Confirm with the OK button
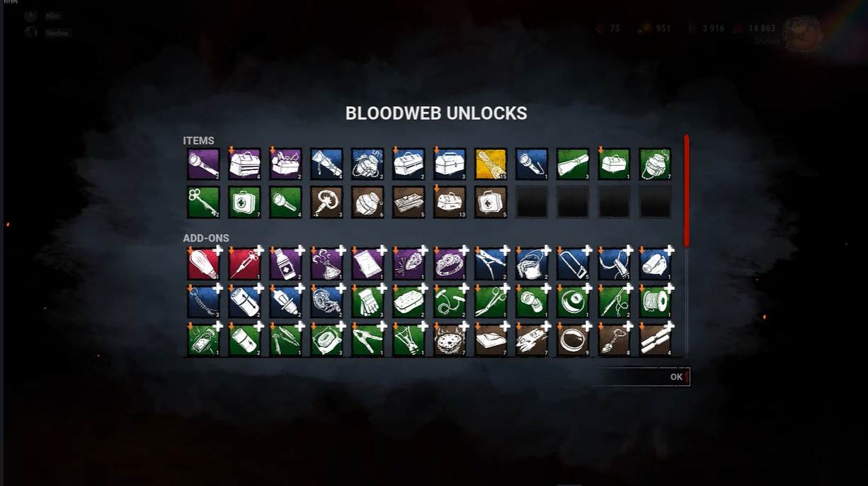The image size is (868, 486). tap(677, 377)
